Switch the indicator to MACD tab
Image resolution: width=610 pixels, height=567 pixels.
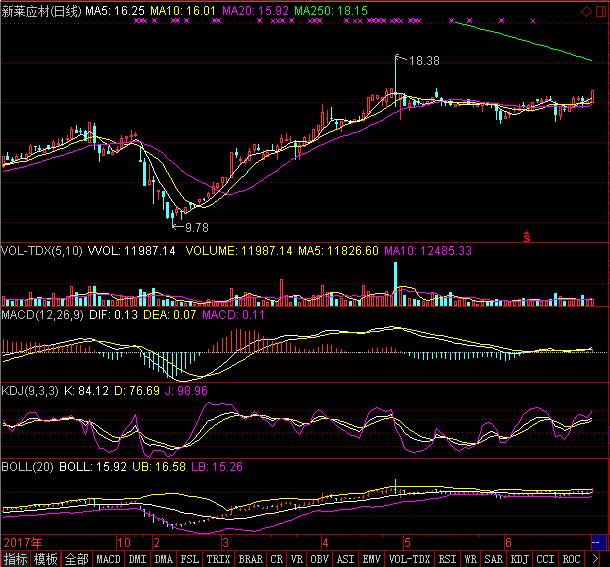(x=108, y=559)
